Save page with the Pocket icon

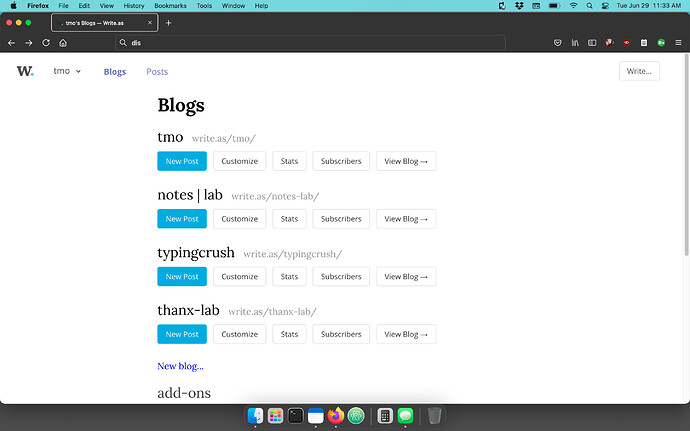click(558, 43)
